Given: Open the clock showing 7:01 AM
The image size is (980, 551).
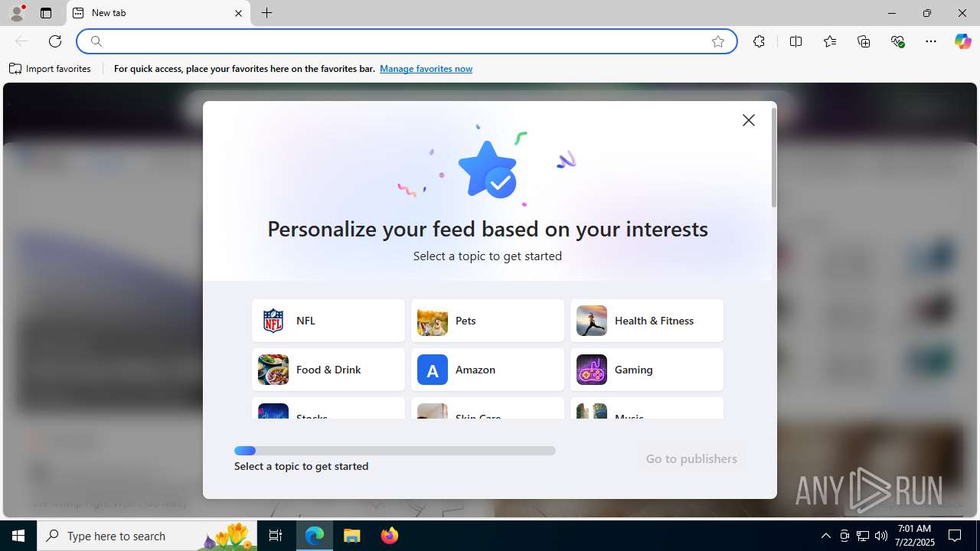Looking at the screenshot, I should [914, 536].
